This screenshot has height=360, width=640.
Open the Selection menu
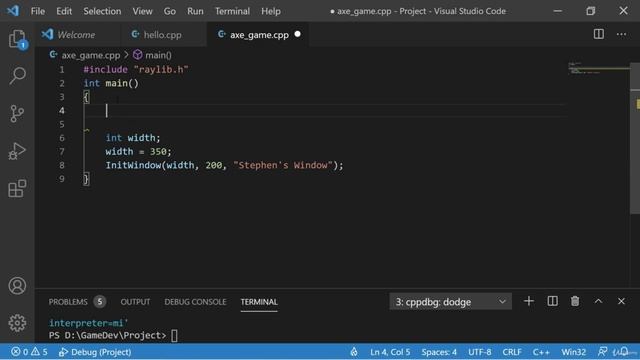click(102, 11)
